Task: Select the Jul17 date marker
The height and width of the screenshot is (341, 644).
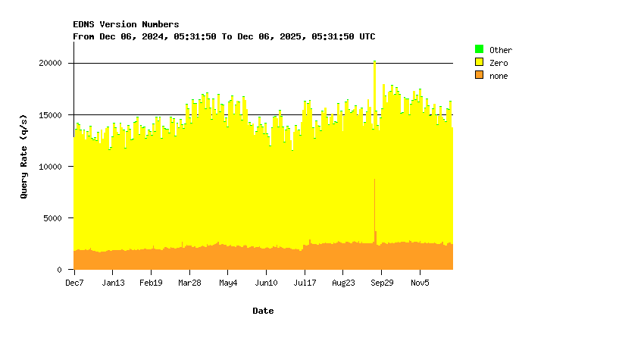Action: [x=305, y=283]
